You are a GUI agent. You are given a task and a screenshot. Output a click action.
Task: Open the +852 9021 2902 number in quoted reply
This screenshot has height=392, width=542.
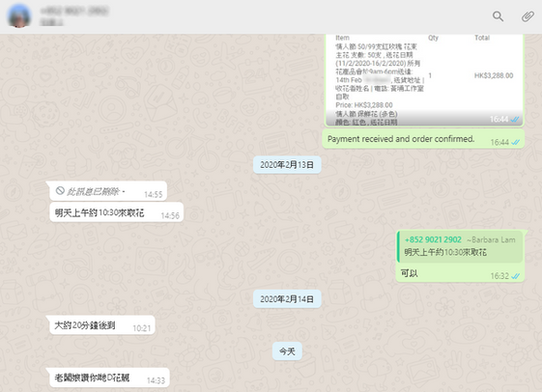tap(433, 239)
